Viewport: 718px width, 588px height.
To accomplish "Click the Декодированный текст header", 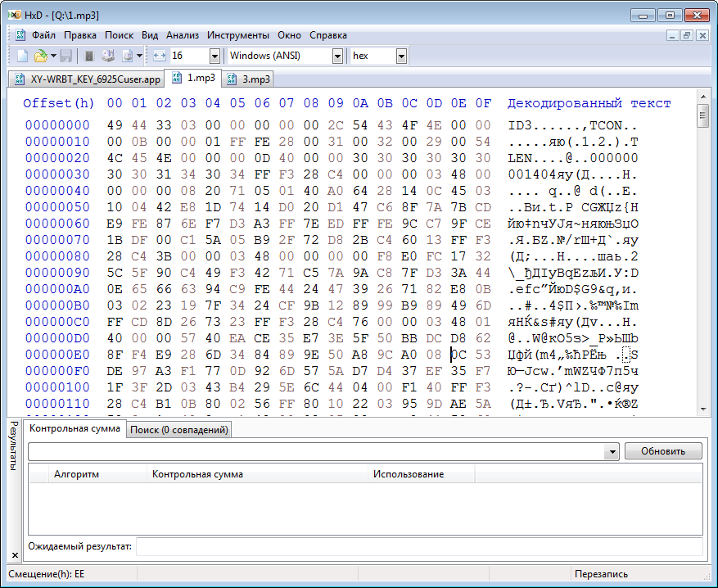I will (589, 103).
